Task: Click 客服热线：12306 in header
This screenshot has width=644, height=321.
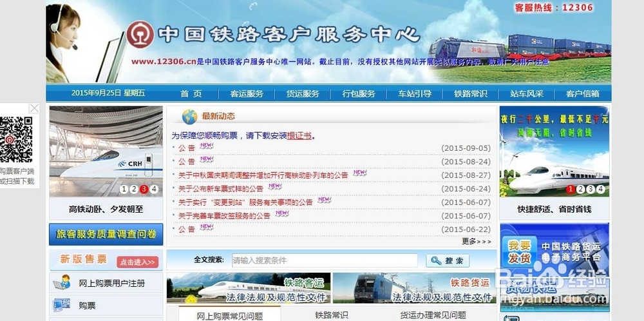Action: pyautogui.click(x=554, y=8)
